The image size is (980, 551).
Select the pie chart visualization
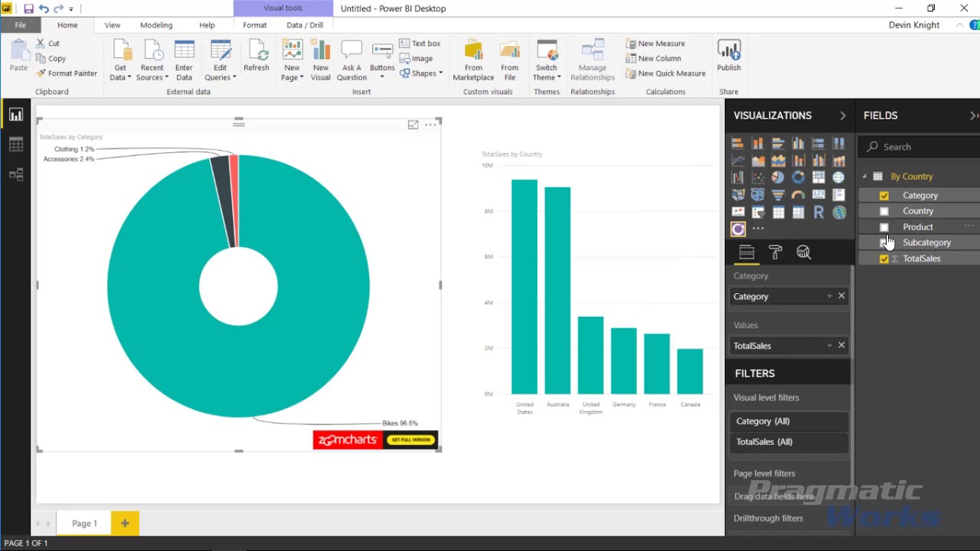(x=778, y=177)
